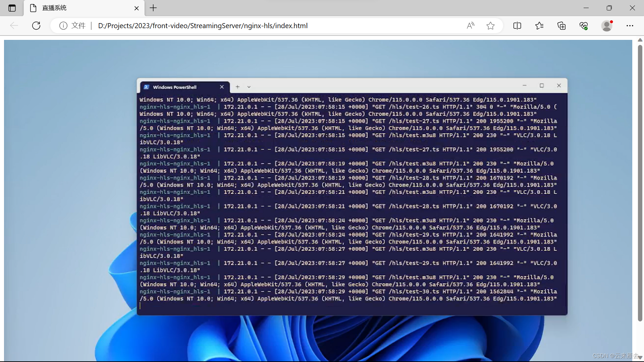Click the 文件 label in address bar

78,25
